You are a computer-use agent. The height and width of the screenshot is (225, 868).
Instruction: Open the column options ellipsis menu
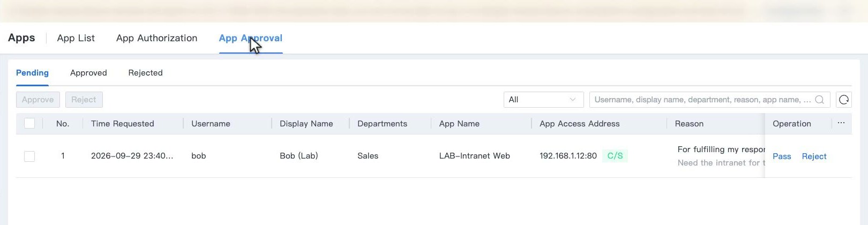tap(841, 123)
